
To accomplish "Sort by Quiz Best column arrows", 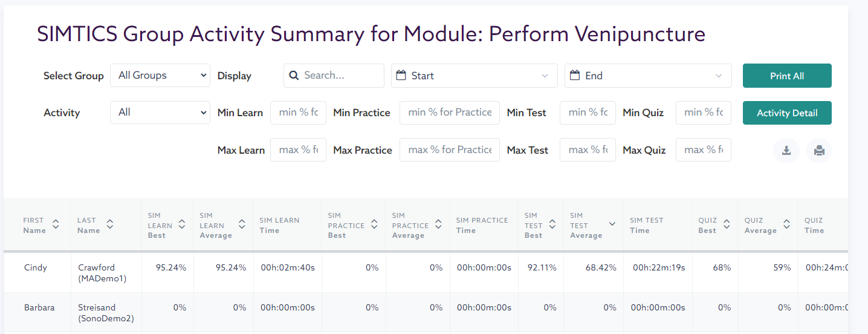I will 727,224.
